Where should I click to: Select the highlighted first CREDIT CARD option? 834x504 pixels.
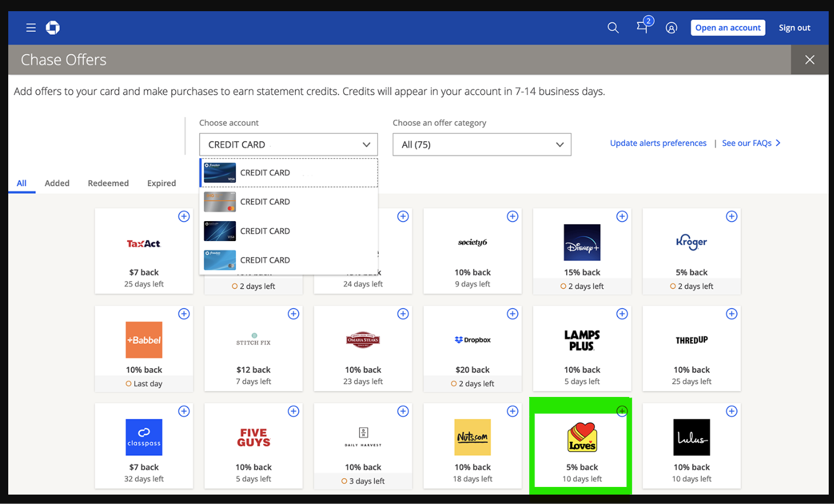pos(288,172)
